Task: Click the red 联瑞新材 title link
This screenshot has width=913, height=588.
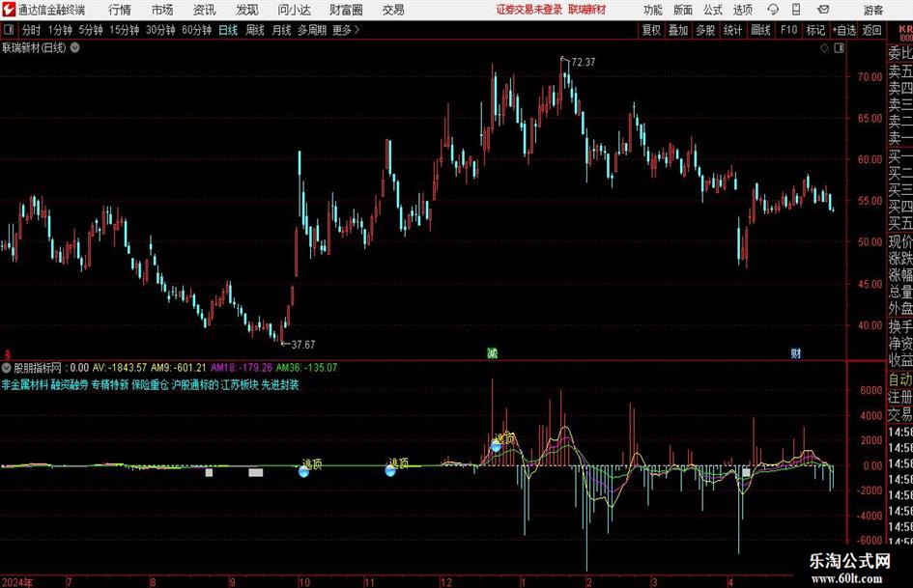Action: point(587,10)
